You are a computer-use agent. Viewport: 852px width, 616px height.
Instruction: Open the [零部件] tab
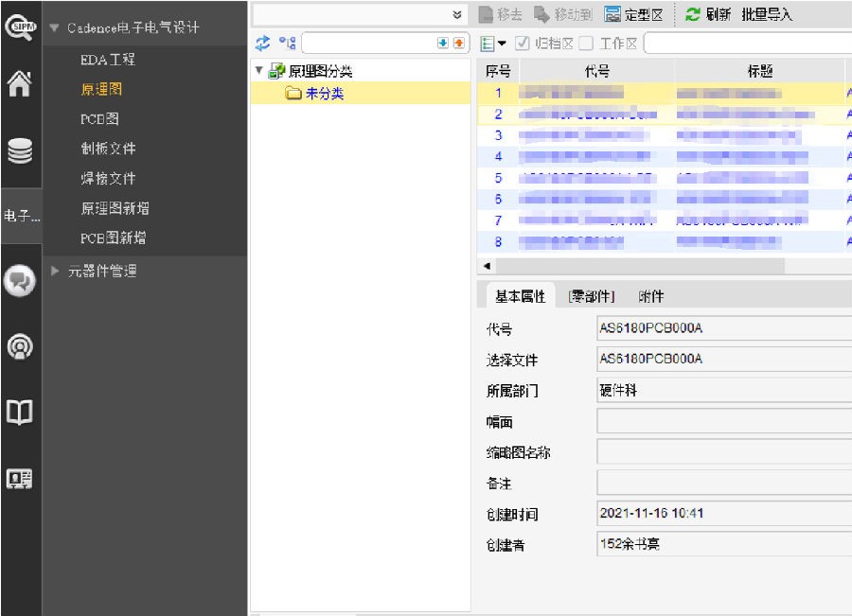click(x=592, y=296)
